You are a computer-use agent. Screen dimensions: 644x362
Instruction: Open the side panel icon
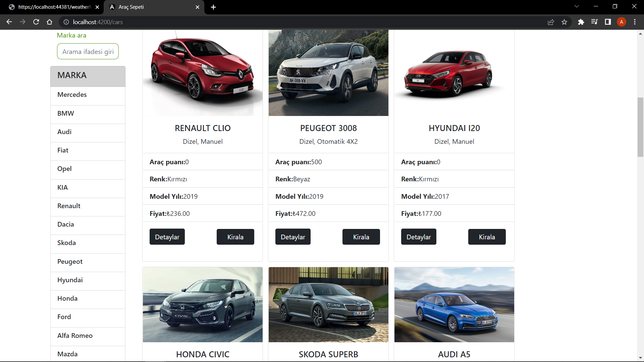(608, 22)
